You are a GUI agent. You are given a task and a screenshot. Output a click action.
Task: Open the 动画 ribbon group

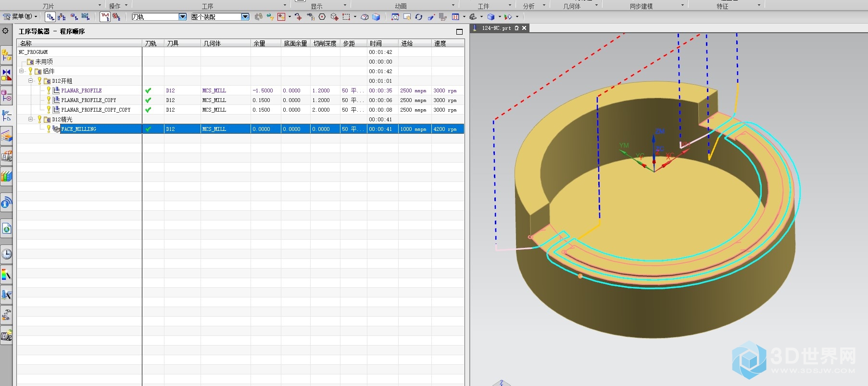401,6
